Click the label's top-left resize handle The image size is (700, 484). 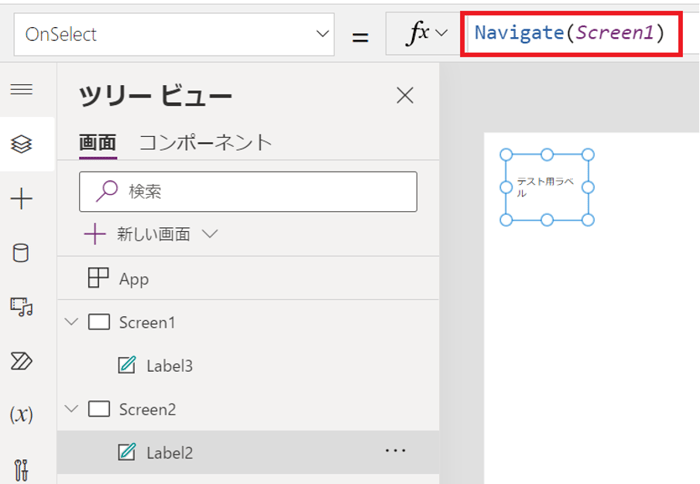point(506,154)
